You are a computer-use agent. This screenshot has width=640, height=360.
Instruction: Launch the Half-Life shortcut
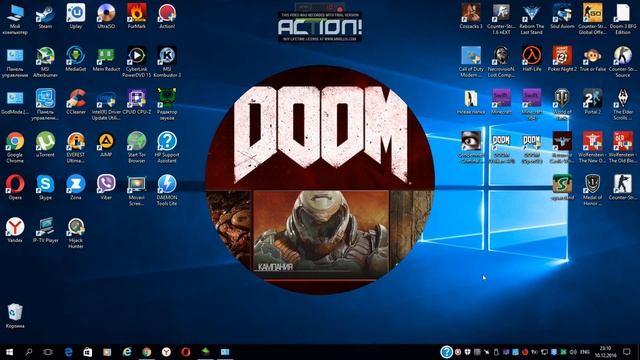[x=531, y=59]
